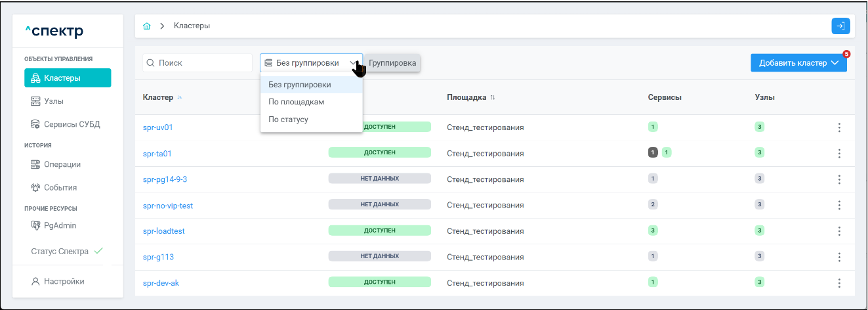The image size is (868, 310).
Task: Click the logout icon in top right
Action: click(840, 26)
